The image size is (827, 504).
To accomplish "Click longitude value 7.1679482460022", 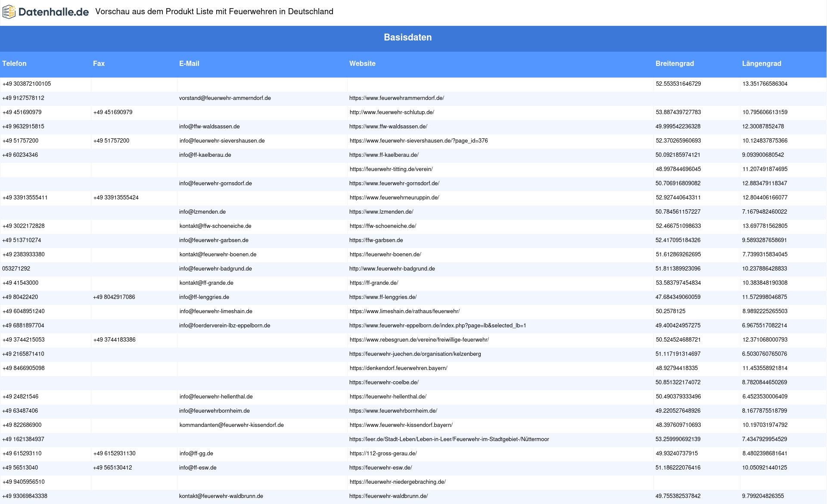I will pos(765,212).
